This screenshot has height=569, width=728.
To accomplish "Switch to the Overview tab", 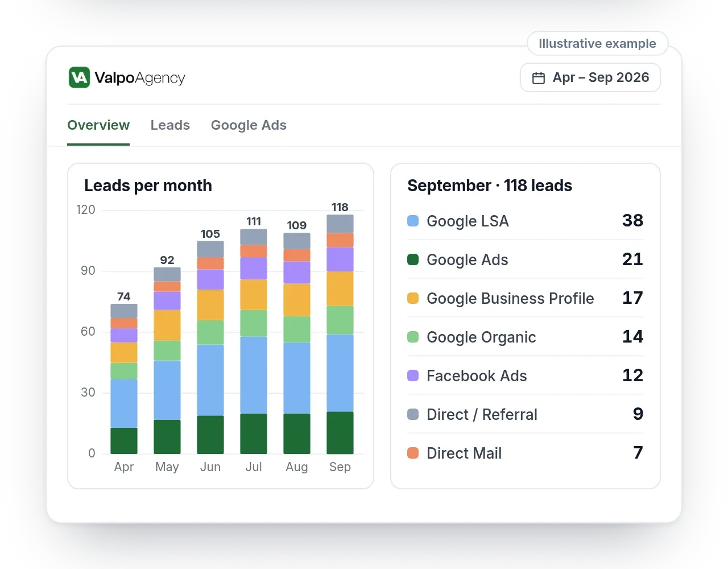I will point(98,125).
